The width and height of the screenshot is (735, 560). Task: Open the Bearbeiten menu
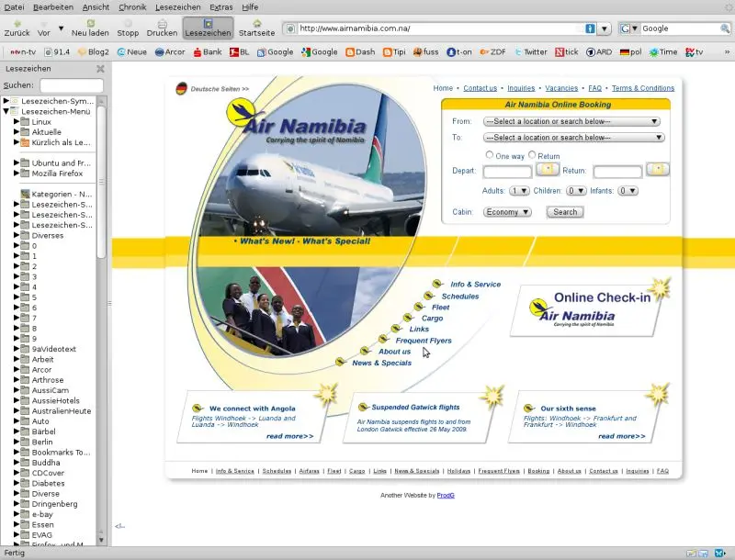[53, 7]
